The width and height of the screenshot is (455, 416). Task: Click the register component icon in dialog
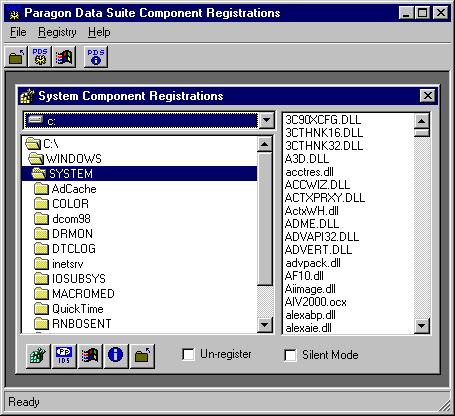click(38, 356)
